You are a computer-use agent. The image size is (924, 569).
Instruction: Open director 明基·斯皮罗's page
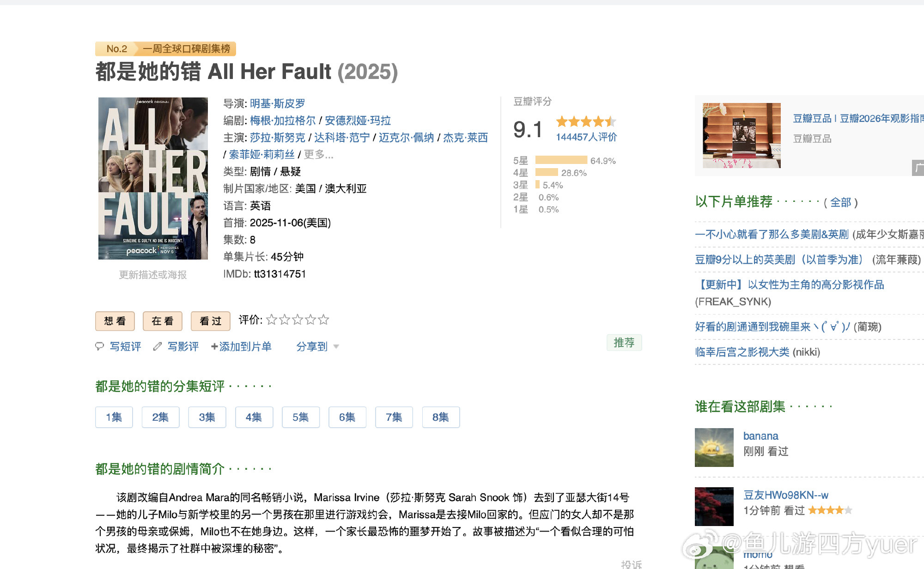[x=277, y=103]
